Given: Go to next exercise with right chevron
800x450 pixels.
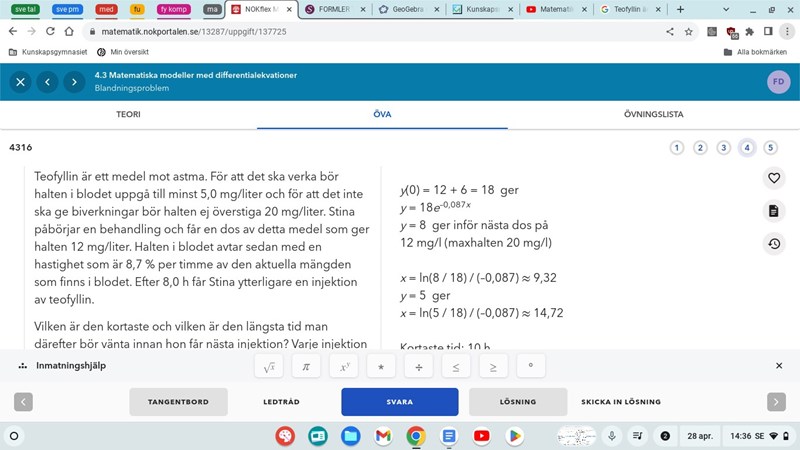Looking at the screenshot, I should [x=776, y=402].
